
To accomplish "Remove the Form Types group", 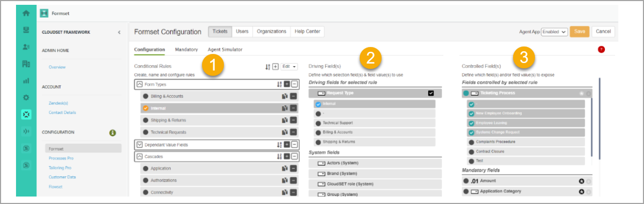I will [294, 84].
